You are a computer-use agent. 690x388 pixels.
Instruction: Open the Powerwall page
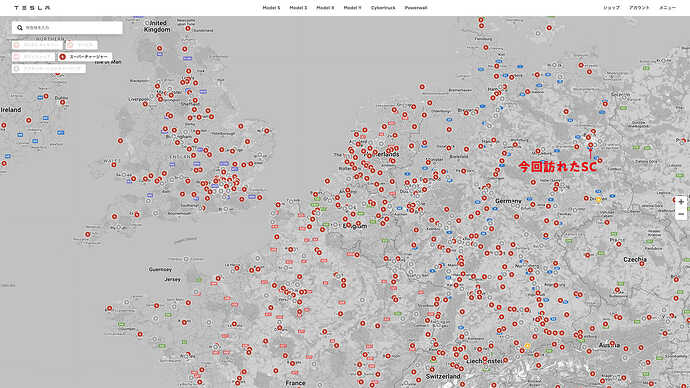tap(416, 8)
